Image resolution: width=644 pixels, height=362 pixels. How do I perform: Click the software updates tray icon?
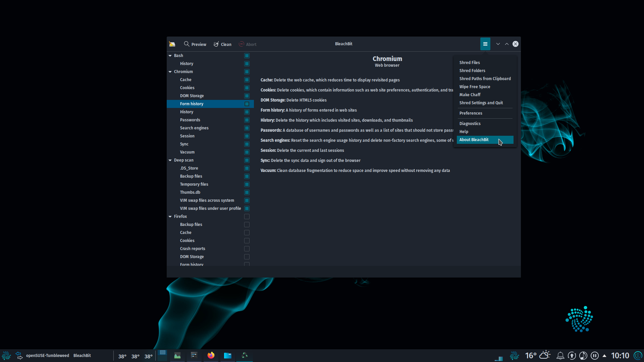click(x=572, y=356)
